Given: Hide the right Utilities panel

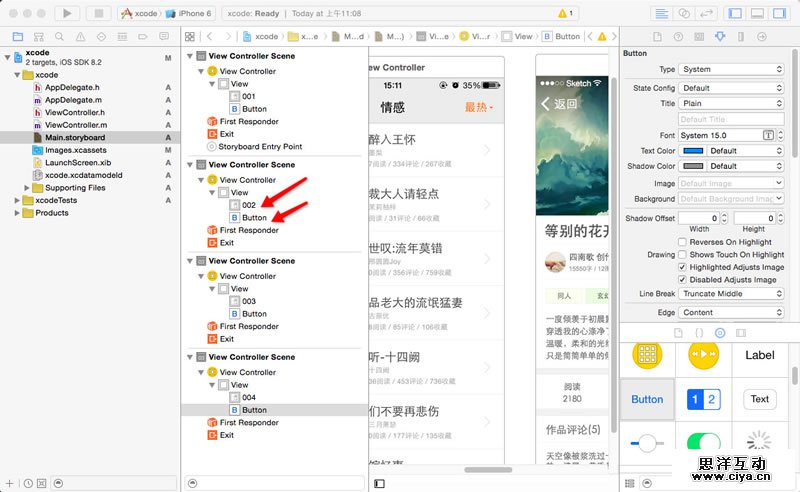Looking at the screenshot, I should (x=781, y=13).
